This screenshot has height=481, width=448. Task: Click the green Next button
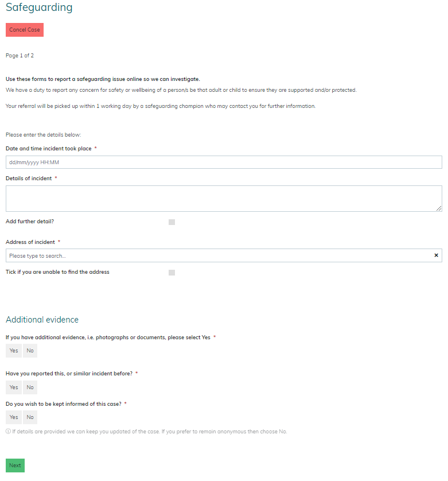pyautogui.click(x=15, y=466)
